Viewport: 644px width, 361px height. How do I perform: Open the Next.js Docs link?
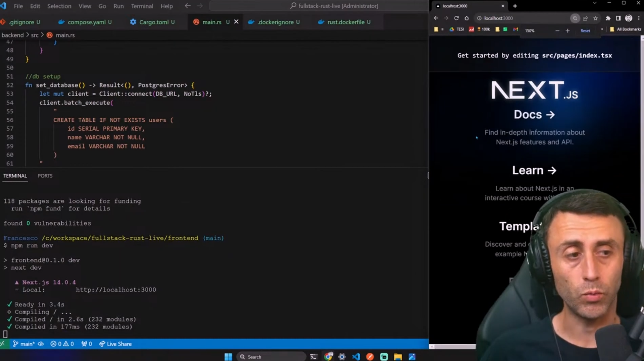pyautogui.click(x=534, y=114)
